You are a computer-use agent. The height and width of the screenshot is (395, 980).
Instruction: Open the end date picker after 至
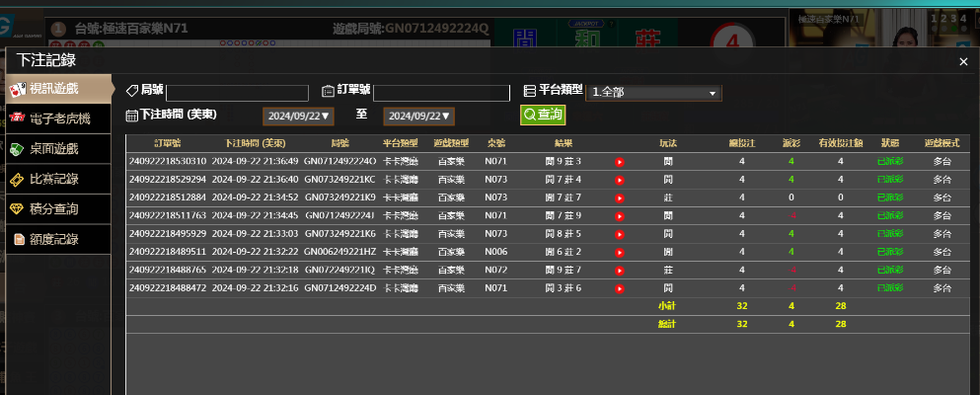pos(418,117)
